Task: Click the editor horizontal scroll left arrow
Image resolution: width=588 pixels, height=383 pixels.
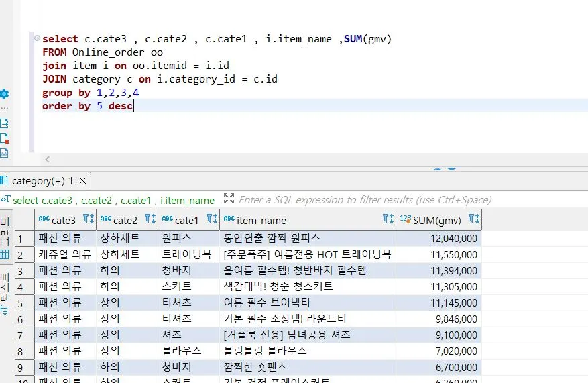Action: click(47, 160)
